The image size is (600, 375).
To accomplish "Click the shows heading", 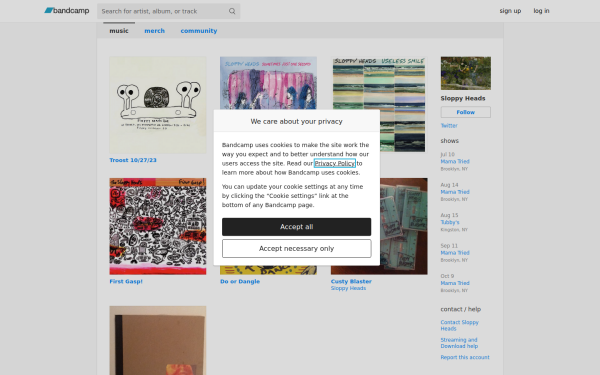I will click(x=449, y=141).
